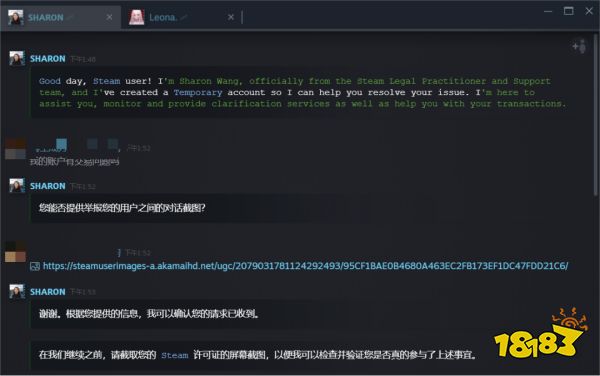Click the image icon before the link
Image resolution: width=600 pixels, height=376 pixels.
coord(35,266)
